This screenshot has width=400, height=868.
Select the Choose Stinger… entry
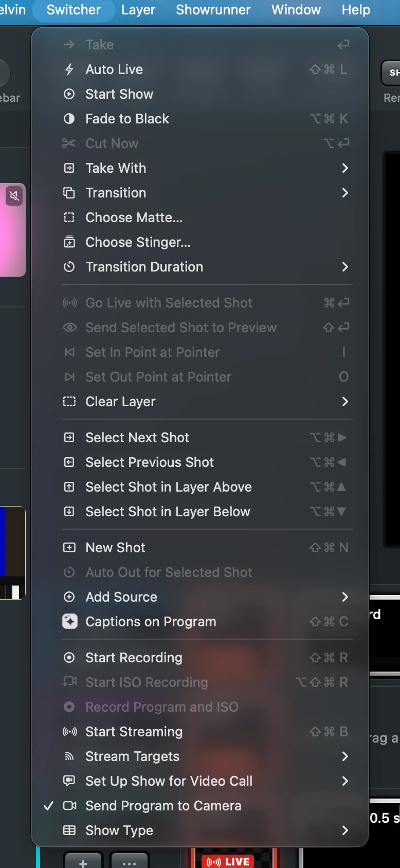tap(200, 242)
